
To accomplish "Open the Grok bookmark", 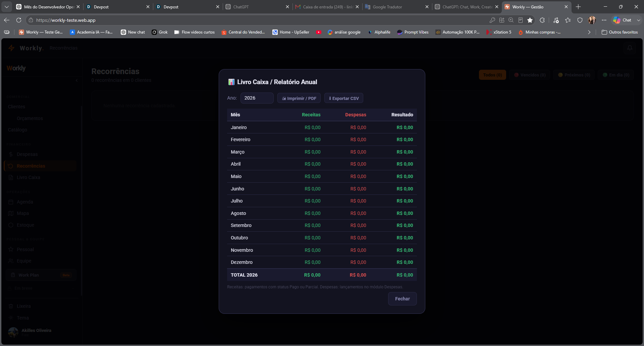I will 160,32.
